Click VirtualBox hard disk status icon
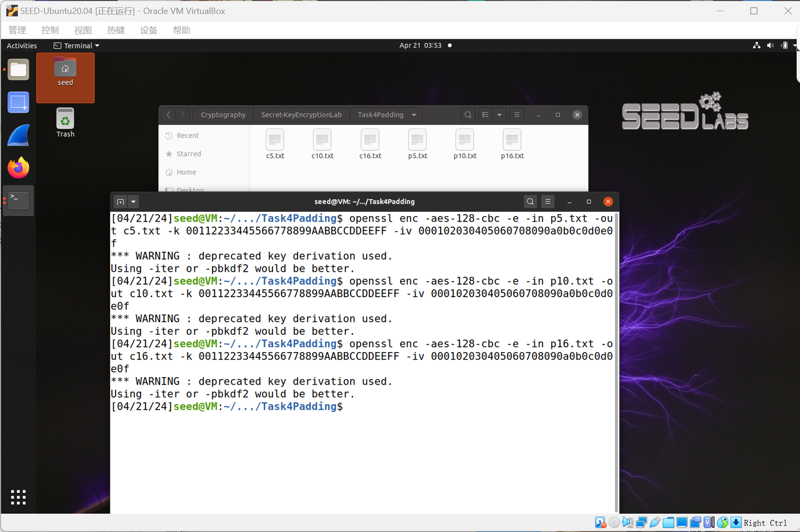 (601, 523)
